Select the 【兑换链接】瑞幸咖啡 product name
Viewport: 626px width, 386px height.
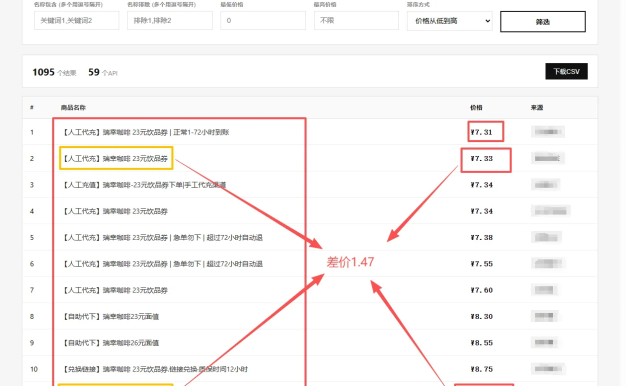tap(155, 369)
